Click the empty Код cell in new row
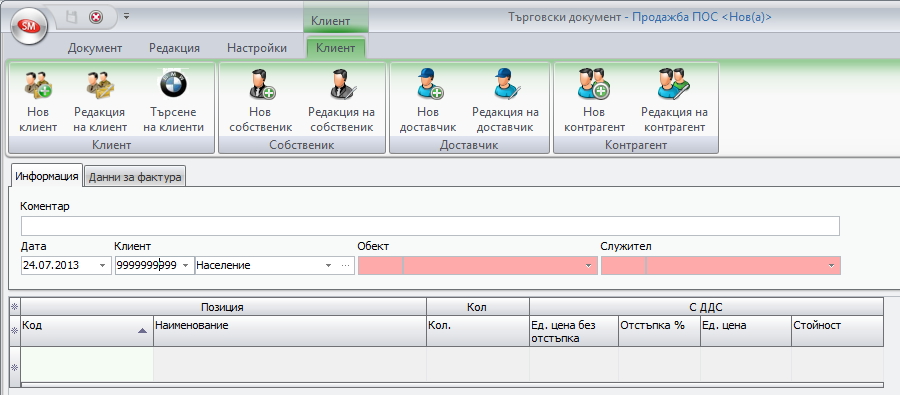The height and width of the screenshot is (395, 900). click(x=87, y=364)
